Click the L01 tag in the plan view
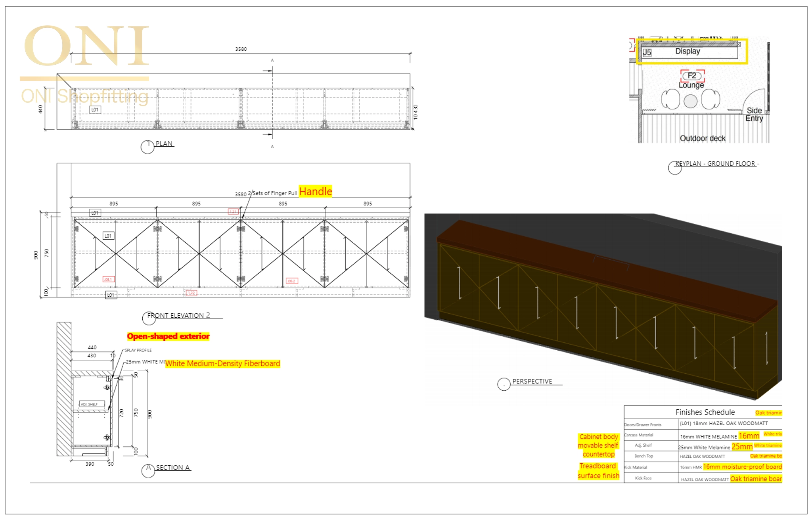Viewport: 812px width, 520px height. pos(95,109)
